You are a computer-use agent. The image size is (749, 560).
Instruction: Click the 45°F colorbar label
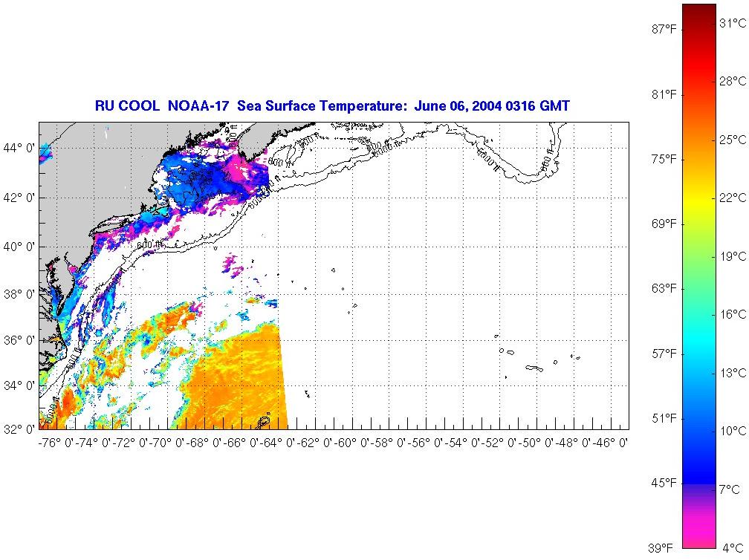coord(664,484)
